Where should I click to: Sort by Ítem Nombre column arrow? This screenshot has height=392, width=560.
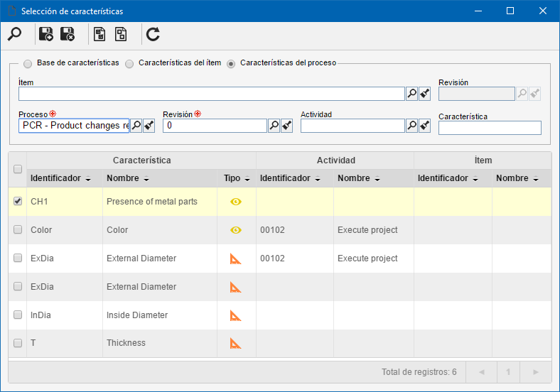click(x=536, y=179)
